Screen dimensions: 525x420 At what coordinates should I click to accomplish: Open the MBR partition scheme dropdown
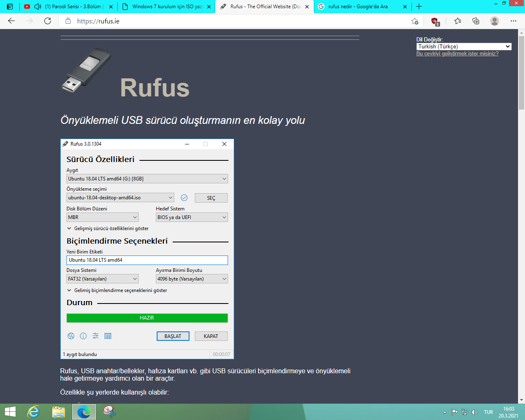point(103,217)
